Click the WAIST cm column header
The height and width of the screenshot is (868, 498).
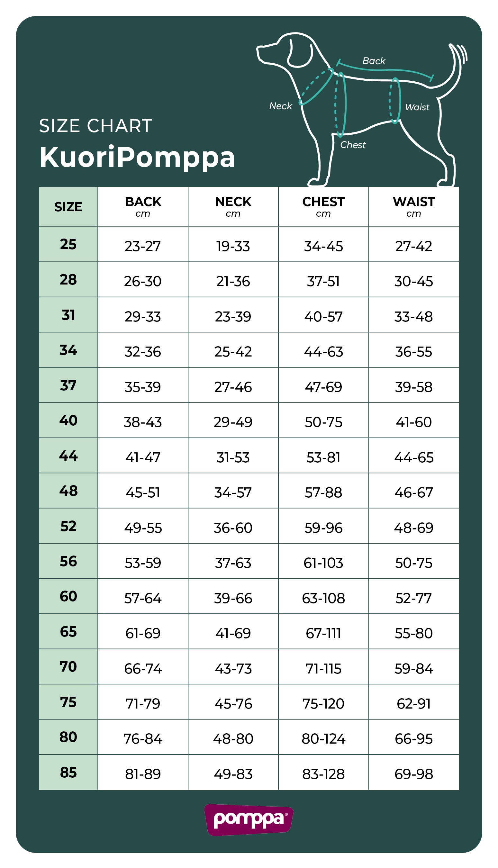413,206
